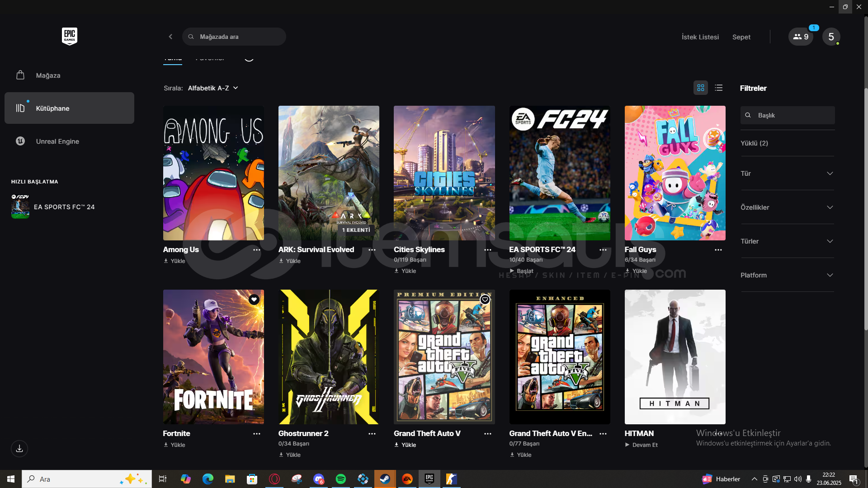
Task: Open the EA app from taskbar
Action: (x=407, y=479)
